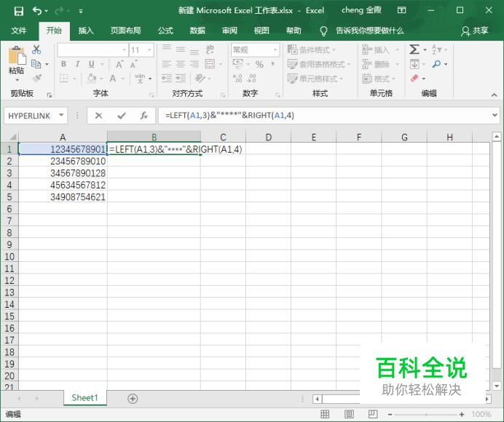Click the Fill Color bucket icon
The height and width of the screenshot is (422, 504).
coord(92,78)
